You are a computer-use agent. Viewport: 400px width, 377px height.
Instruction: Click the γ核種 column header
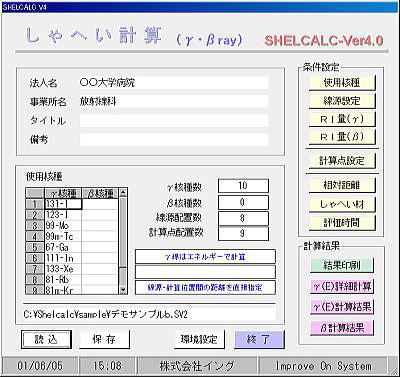[63, 193]
